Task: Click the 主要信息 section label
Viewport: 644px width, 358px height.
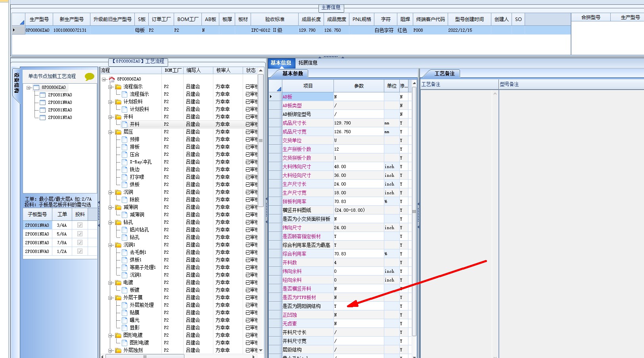Action: coord(331,8)
